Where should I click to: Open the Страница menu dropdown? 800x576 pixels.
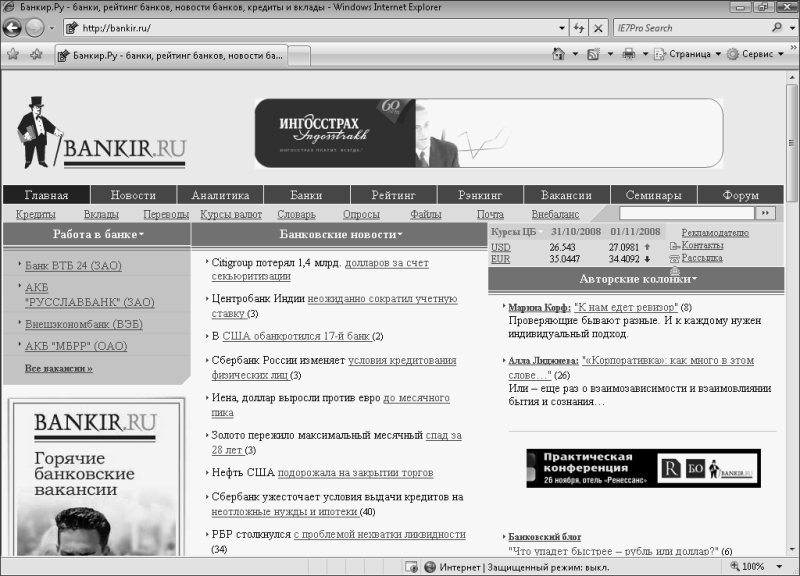pos(688,54)
